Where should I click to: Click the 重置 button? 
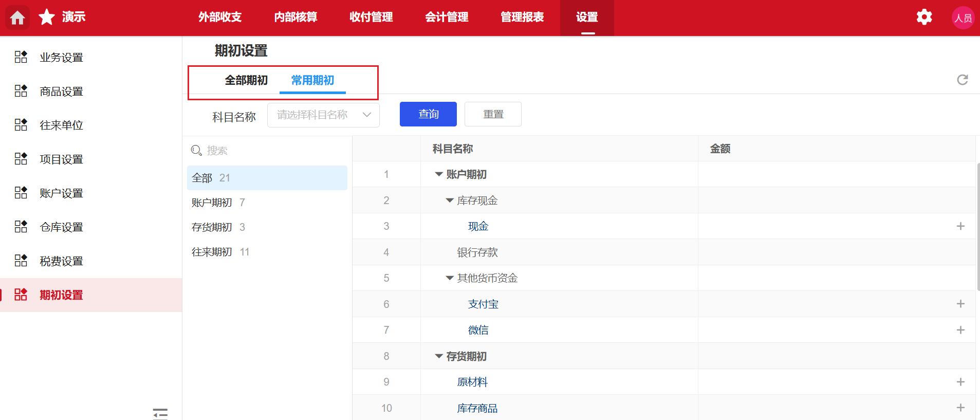[x=493, y=114]
